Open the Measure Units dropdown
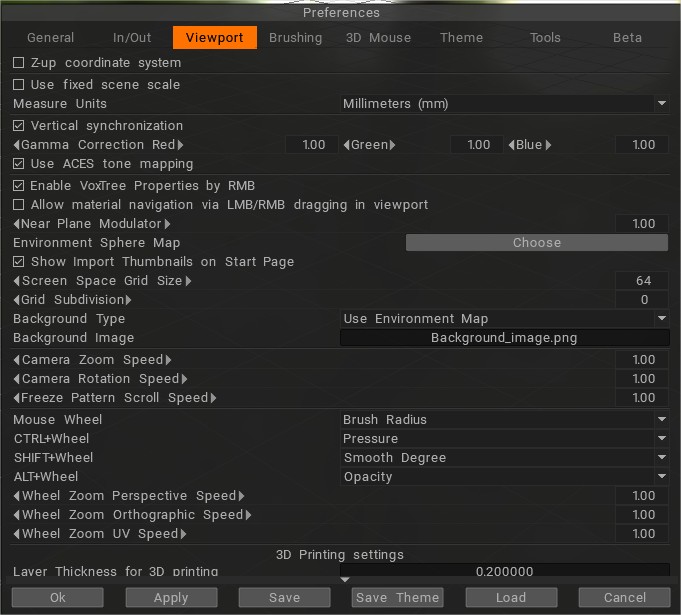The image size is (681, 615). (x=504, y=104)
